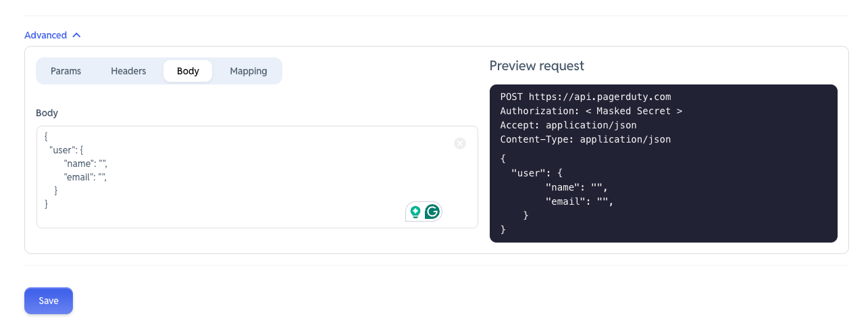Place cursor on the "name" line in Body editor
Screen dimensions: 868x325
[86, 164]
